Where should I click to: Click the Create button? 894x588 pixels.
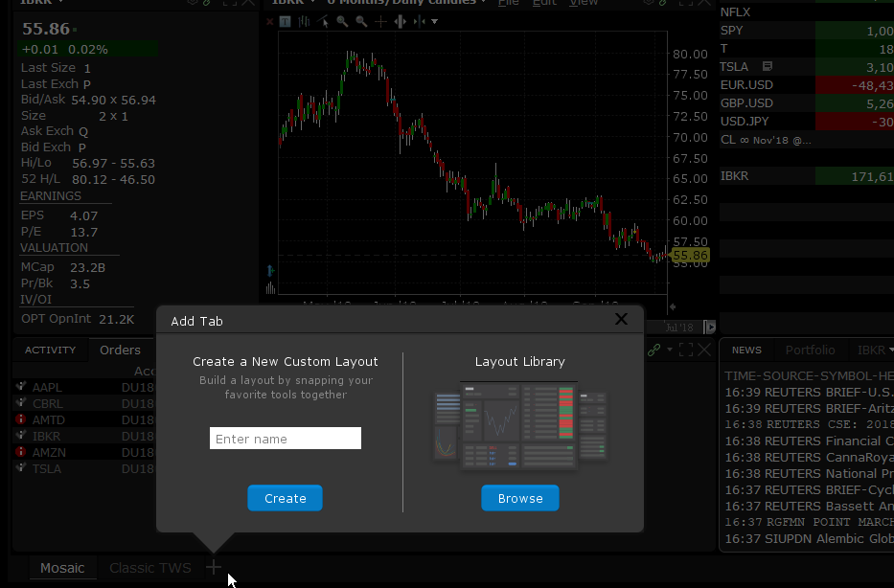pos(286,498)
